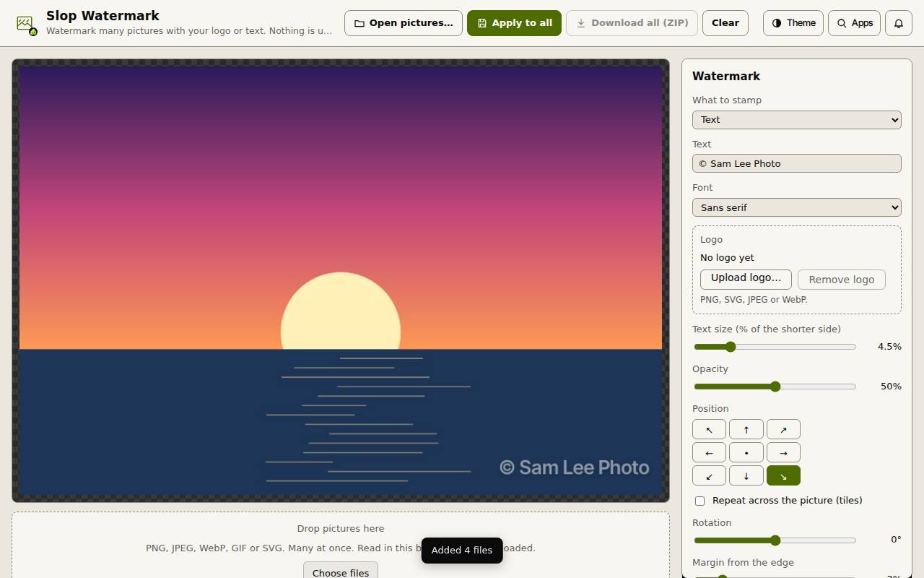Set position to middle-left arrow
The image size is (924, 578).
pyautogui.click(x=709, y=452)
